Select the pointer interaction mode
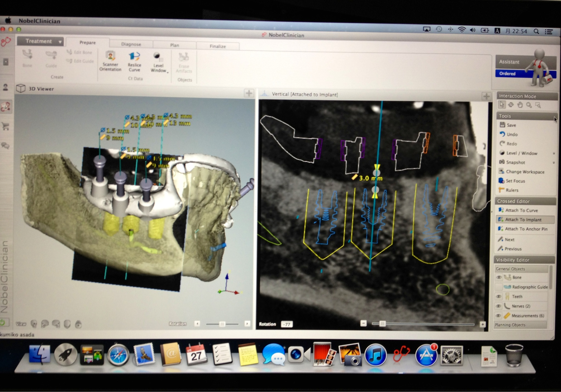Image resolution: width=561 pixels, height=392 pixels. click(502, 105)
